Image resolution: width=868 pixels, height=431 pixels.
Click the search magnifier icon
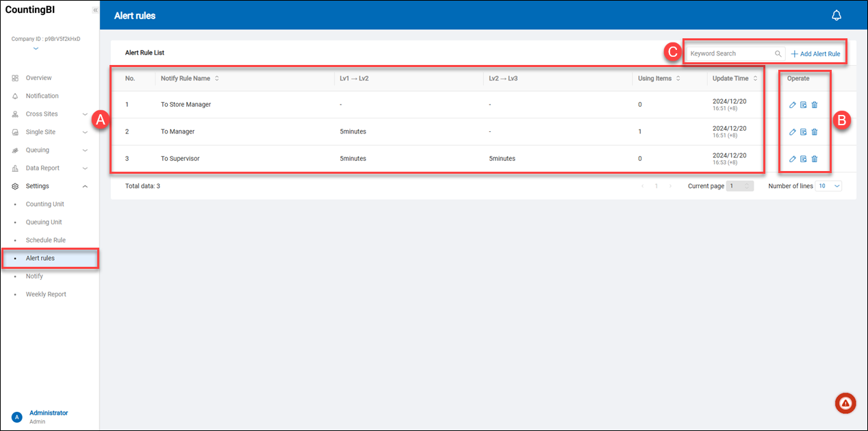tap(778, 53)
